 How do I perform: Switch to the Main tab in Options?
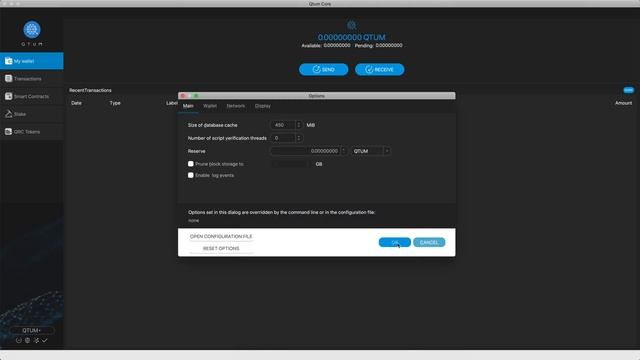click(x=188, y=106)
